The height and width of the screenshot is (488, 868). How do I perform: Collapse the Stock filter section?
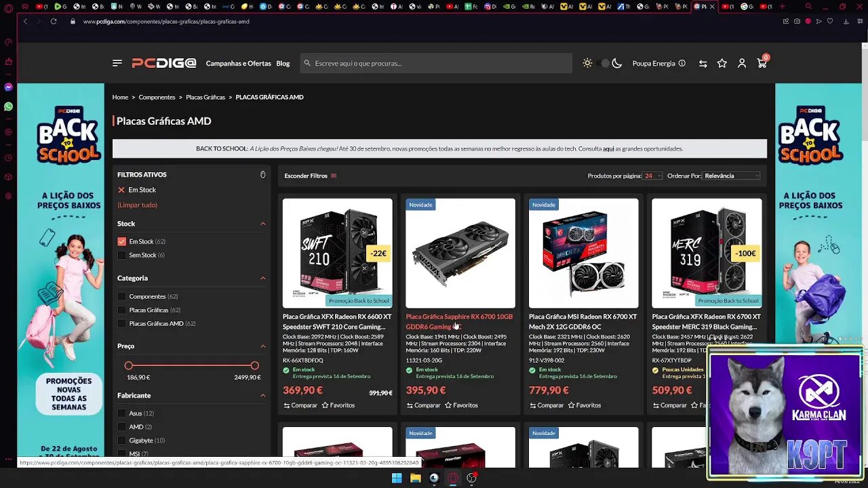click(263, 224)
